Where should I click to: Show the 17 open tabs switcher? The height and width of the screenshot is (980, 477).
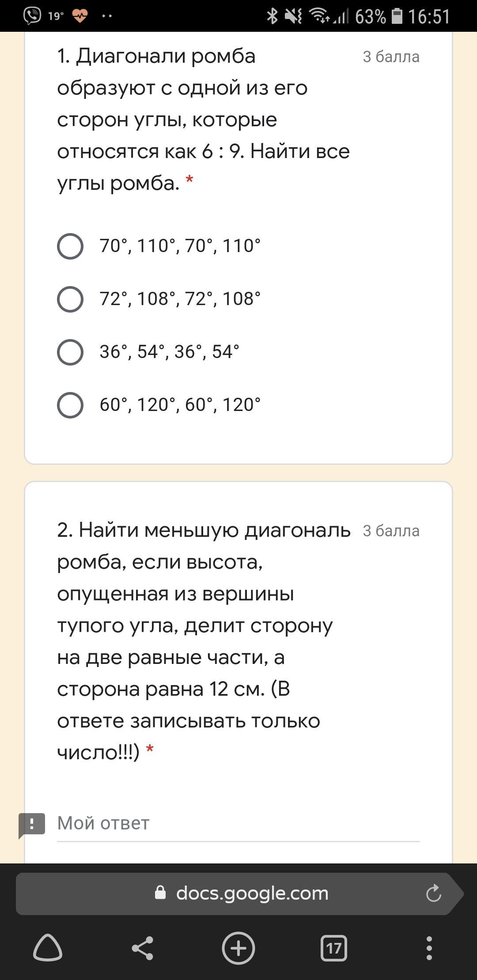(334, 948)
